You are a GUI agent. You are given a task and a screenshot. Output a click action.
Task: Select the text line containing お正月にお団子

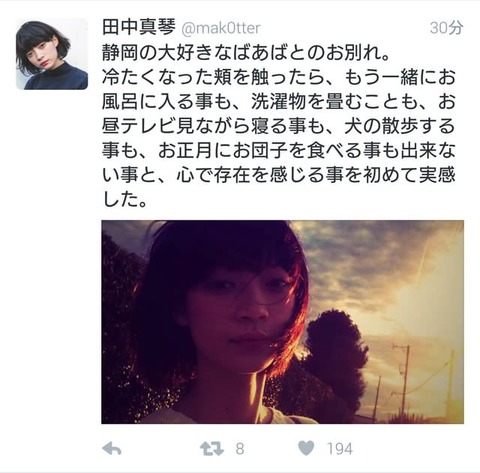(279, 151)
